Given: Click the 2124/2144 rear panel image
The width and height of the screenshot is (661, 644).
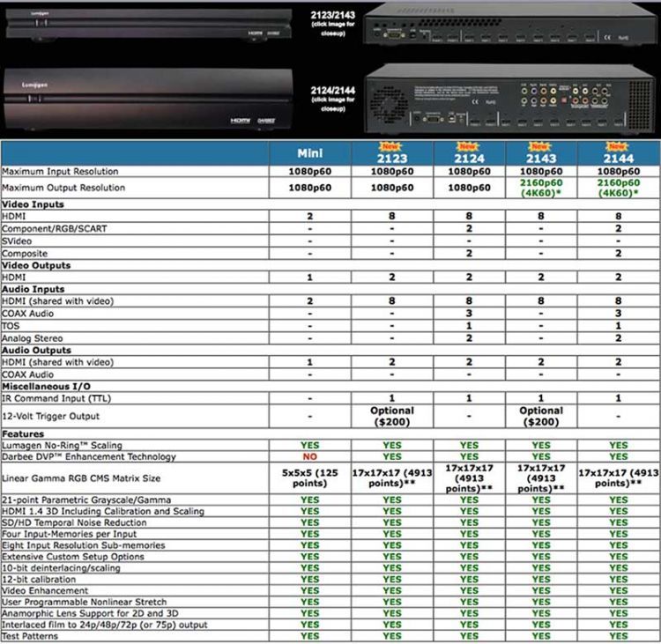Looking at the screenshot, I should point(510,99).
